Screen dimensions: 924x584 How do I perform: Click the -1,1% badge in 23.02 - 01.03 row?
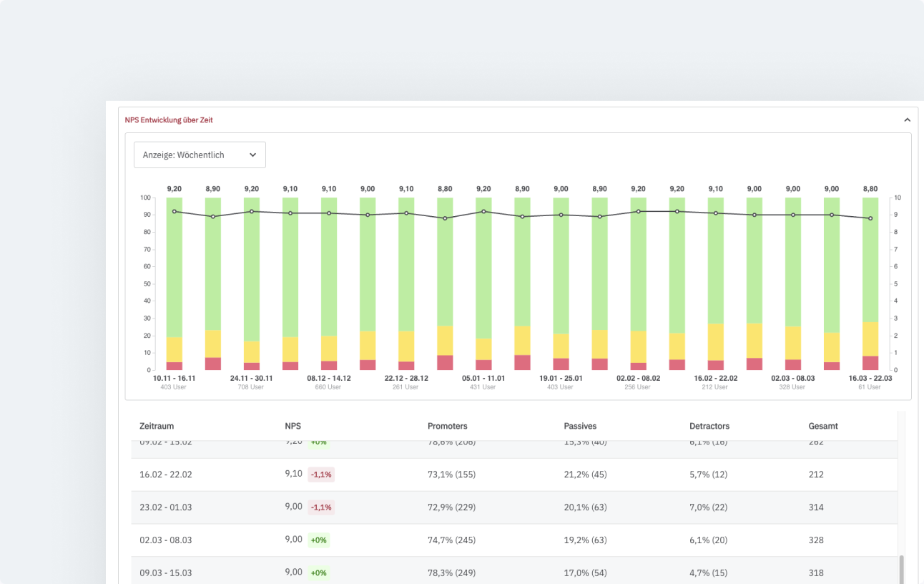pos(321,507)
